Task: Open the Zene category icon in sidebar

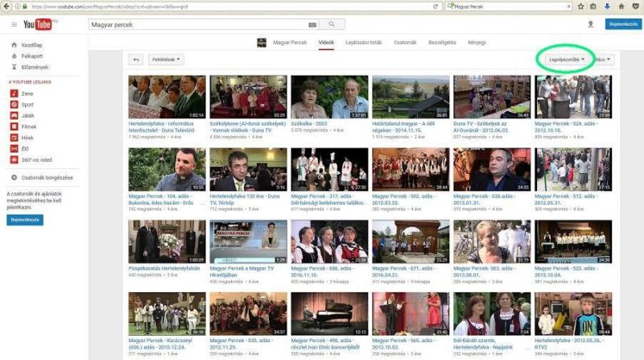Action: click(14, 94)
